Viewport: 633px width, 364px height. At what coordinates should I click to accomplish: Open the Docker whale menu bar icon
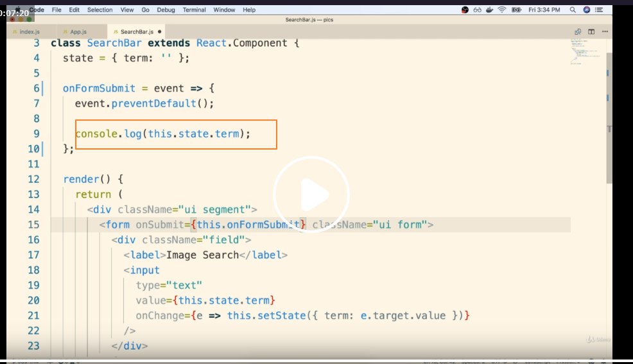pos(489,10)
